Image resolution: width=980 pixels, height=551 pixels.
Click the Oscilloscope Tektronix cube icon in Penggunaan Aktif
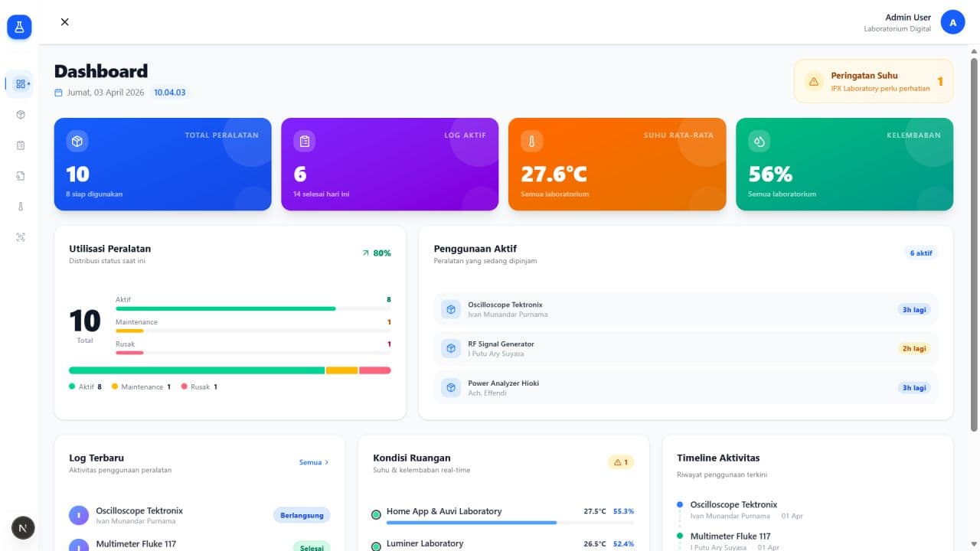click(x=451, y=309)
